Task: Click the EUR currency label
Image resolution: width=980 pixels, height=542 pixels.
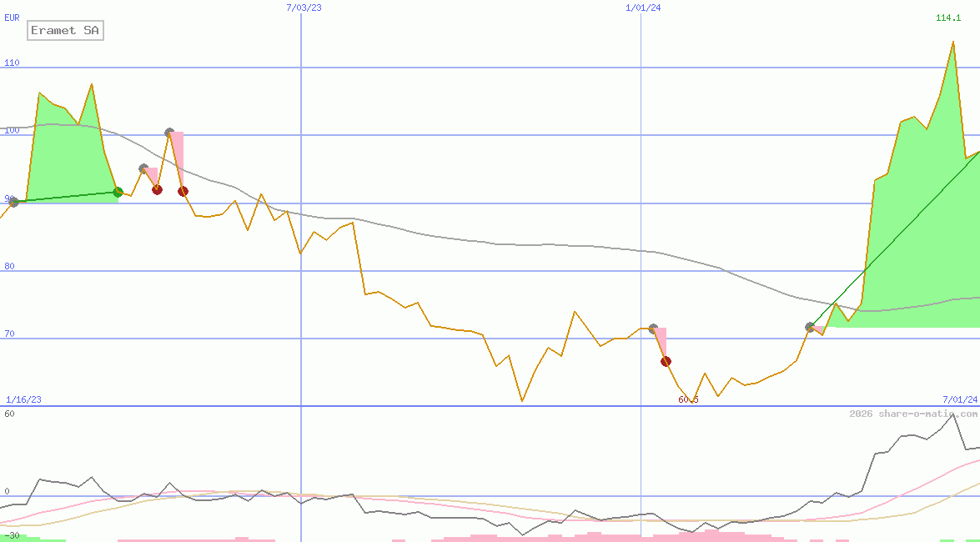Action: (x=12, y=17)
